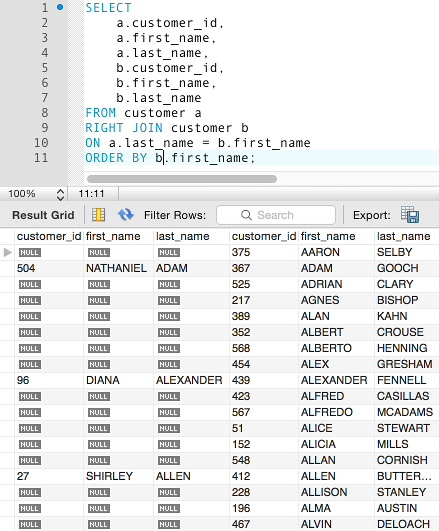
Task: Select the cell containing NATHANIEL
Action: click(118, 268)
